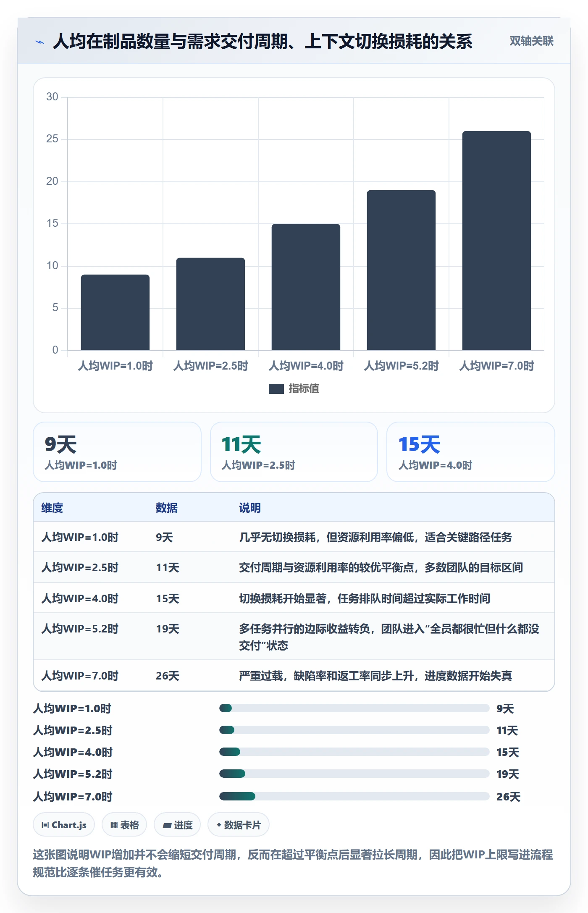Click the table note starting with 切换损耗开始显著

pyautogui.click(x=365, y=598)
